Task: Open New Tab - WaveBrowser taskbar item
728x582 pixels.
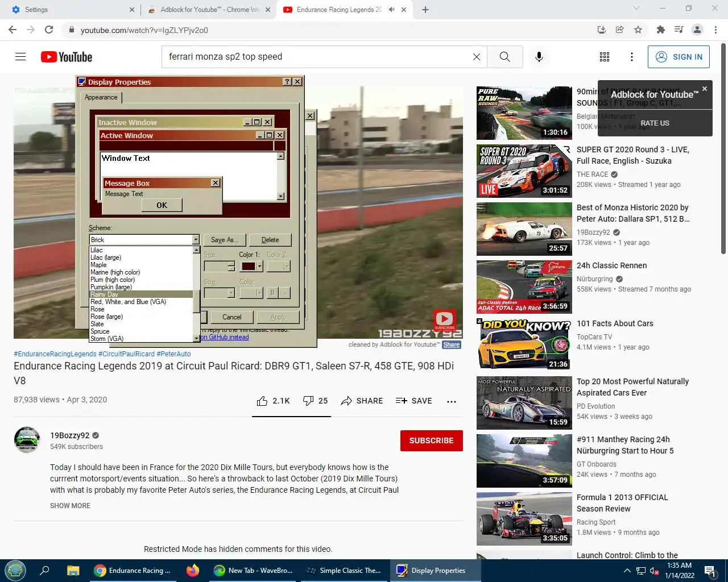Action: [x=253, y=570]
